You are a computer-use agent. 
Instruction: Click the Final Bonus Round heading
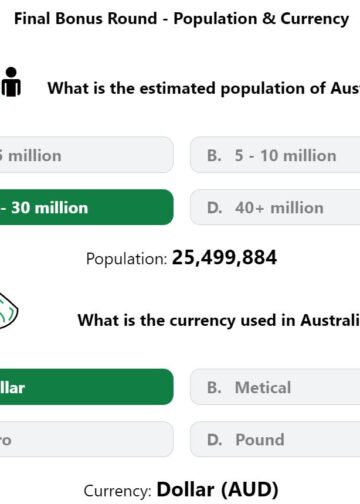tap(181, 19)
